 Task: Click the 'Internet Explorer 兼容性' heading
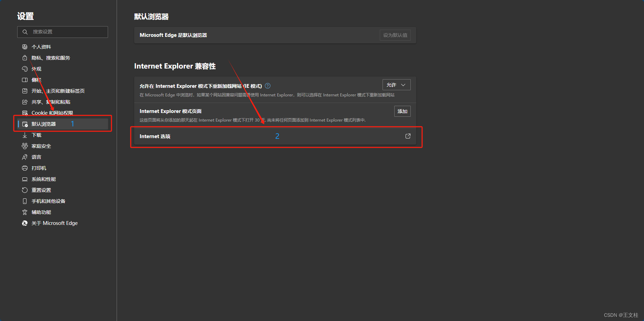tap(175, 66)
